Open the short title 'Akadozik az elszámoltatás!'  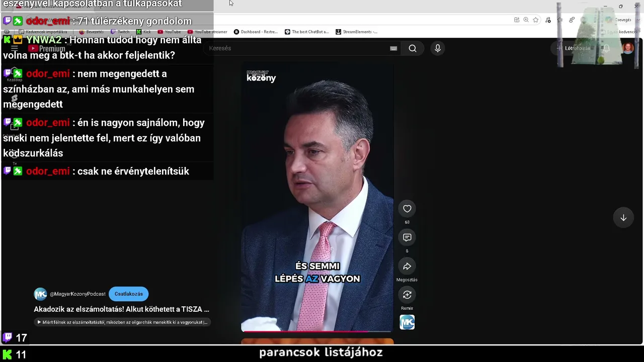121,309
